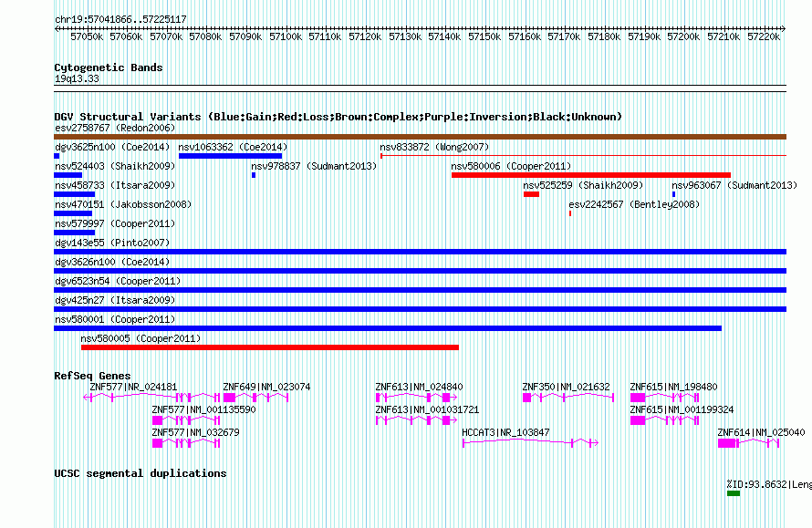
Task: Click the ZNF613|NM_001031721 gene label
Action: 427,409
